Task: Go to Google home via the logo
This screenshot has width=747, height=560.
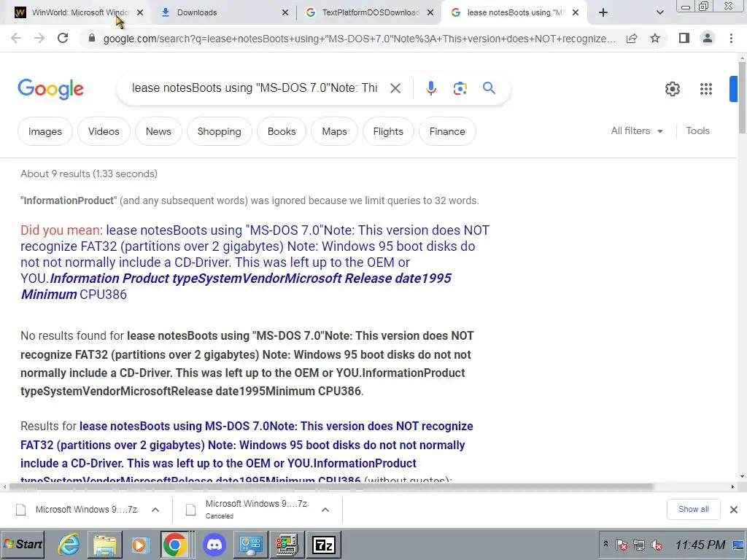Action: (50, 89)
